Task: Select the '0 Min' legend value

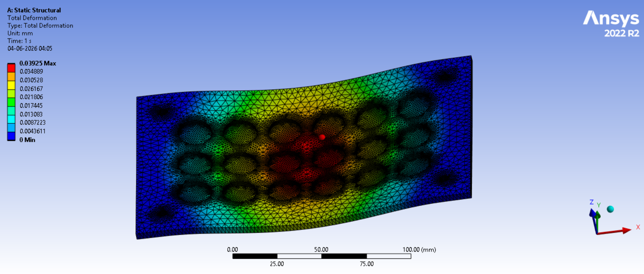Action: (27, 140)
